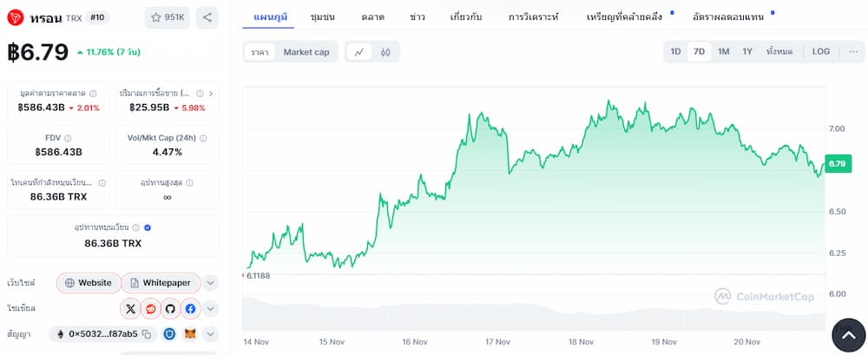Add token to MetaMask fox icon
Image resolution: width=868 pixels, height=355 pixels.
(x=190, y=334)
